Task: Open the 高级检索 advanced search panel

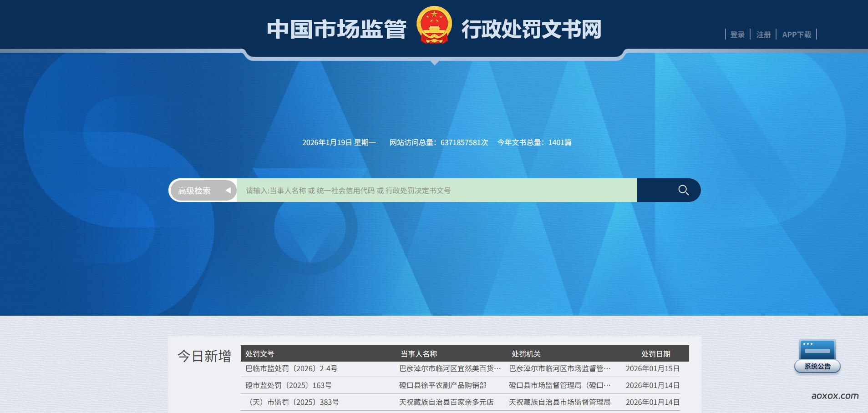Action: click(203, 191)
